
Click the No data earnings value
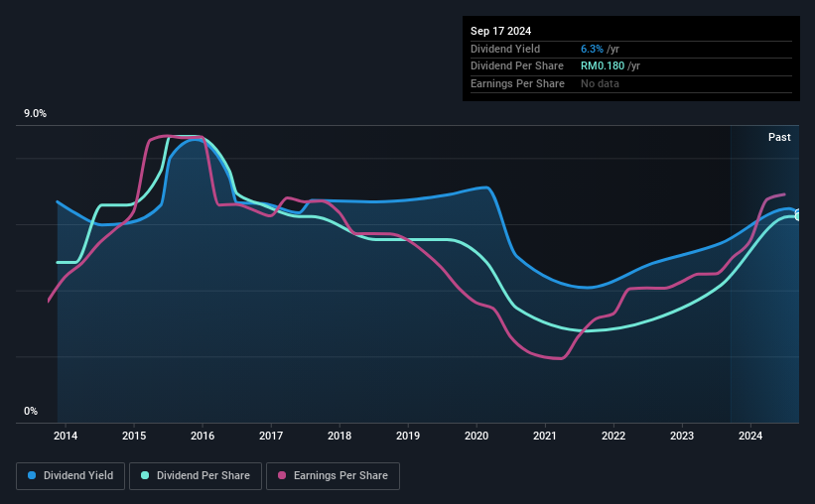[600, 83]
